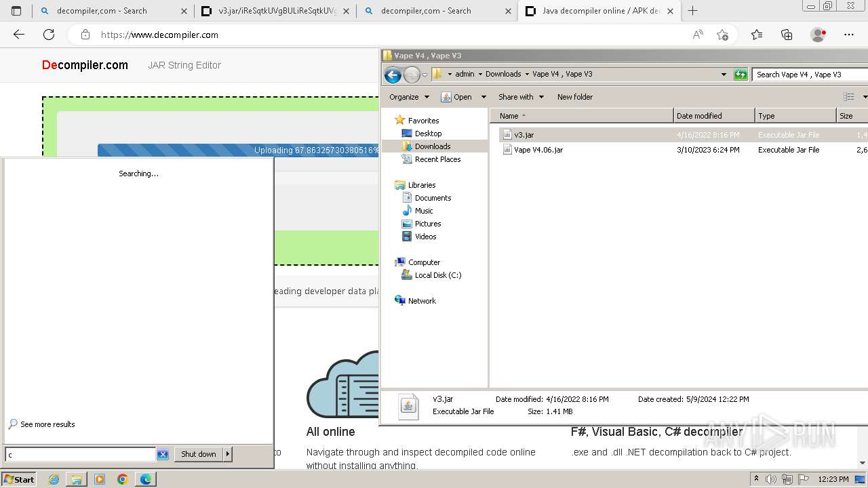Open the JAR String Editor link

pos(184,65)
